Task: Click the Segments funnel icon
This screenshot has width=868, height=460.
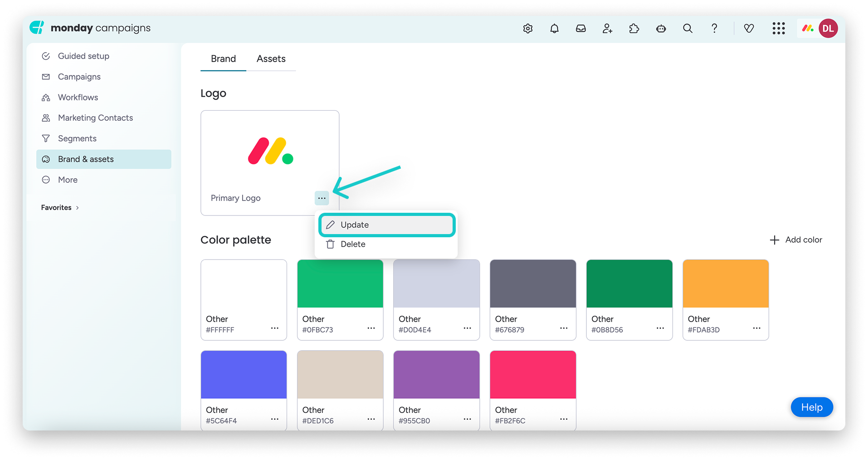Action: pos(46,138)
